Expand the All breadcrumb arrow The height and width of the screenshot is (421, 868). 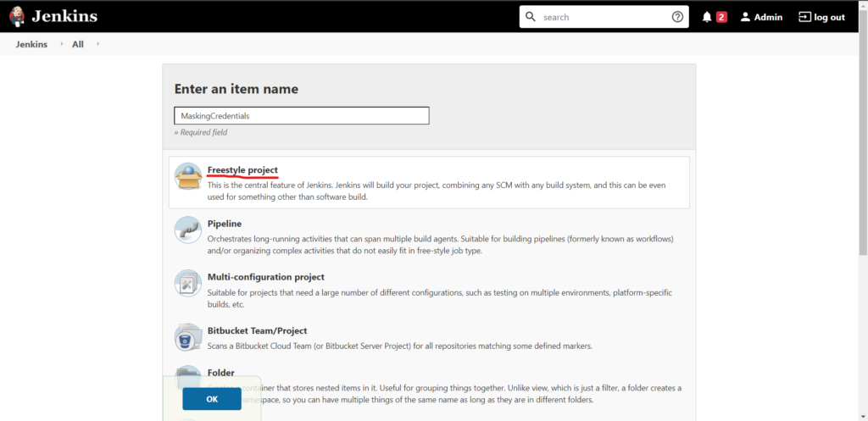coord(98,44)
